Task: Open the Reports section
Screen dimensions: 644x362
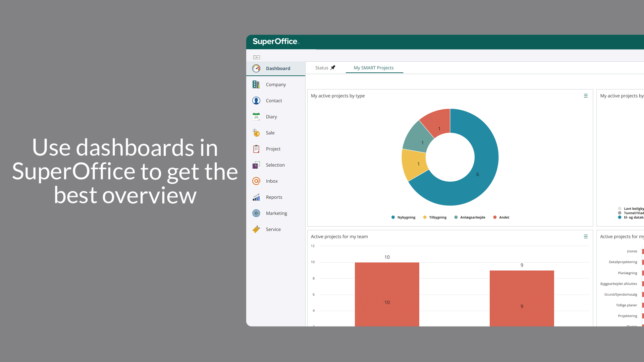Action: (274, 197)
